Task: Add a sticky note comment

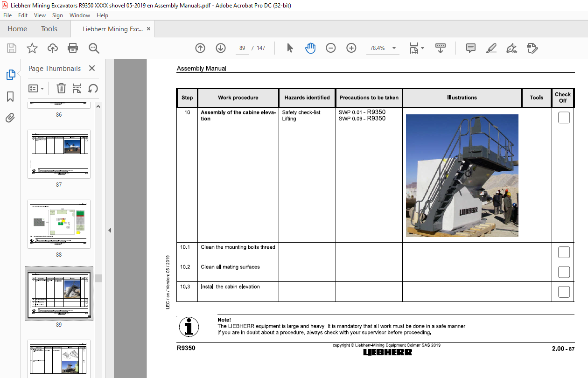Action: pos(471,48)
